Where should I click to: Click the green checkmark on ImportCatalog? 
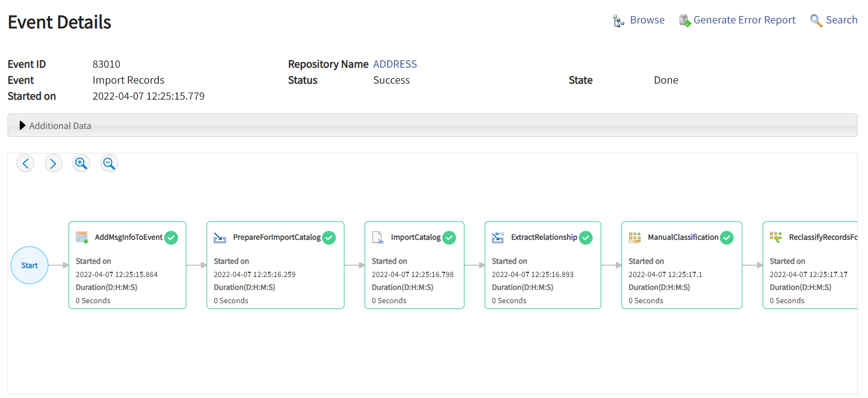point(449,238)
